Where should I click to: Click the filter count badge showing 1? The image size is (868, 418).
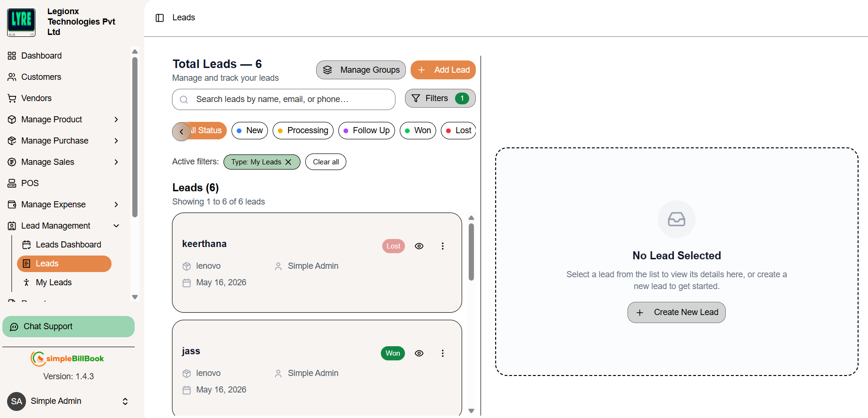462,98
